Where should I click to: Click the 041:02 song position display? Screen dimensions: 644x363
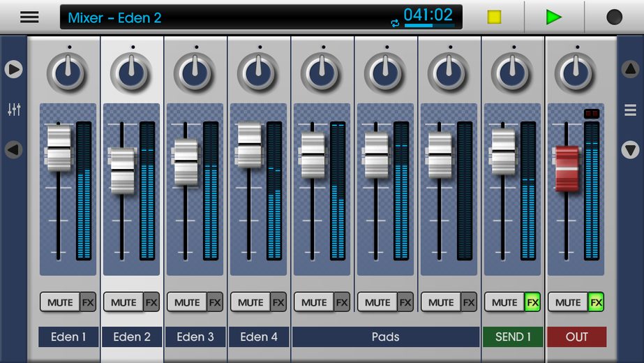[x=428, y=15]
